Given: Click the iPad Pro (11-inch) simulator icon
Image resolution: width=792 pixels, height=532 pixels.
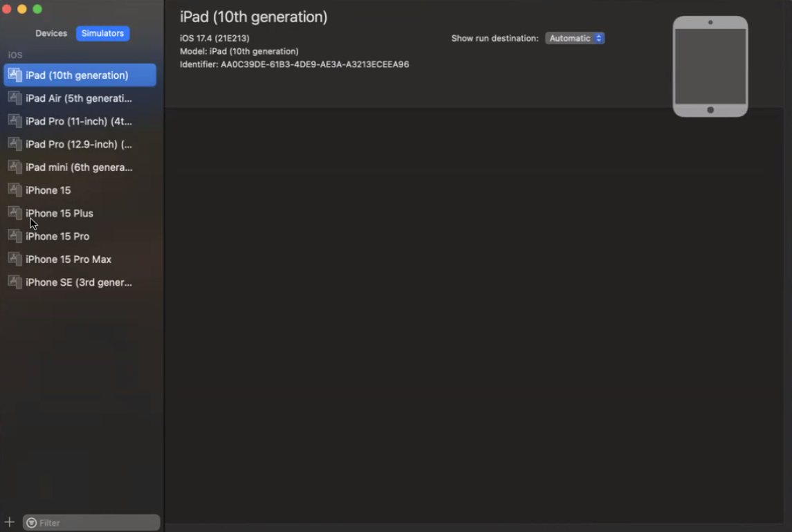Looking at the screenshot, I should [x=15, y=121].
